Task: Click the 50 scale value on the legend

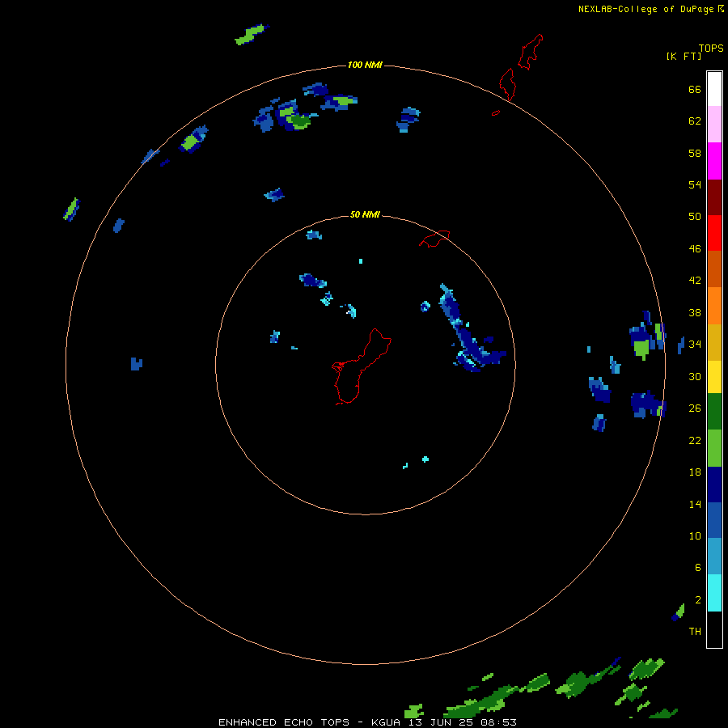Action: click(695, 217)
